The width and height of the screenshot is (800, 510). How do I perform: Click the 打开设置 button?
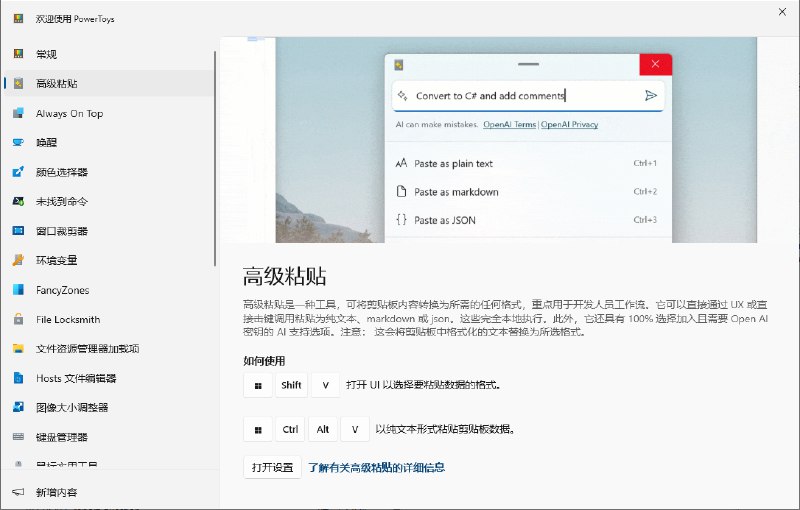coord(272,467)
